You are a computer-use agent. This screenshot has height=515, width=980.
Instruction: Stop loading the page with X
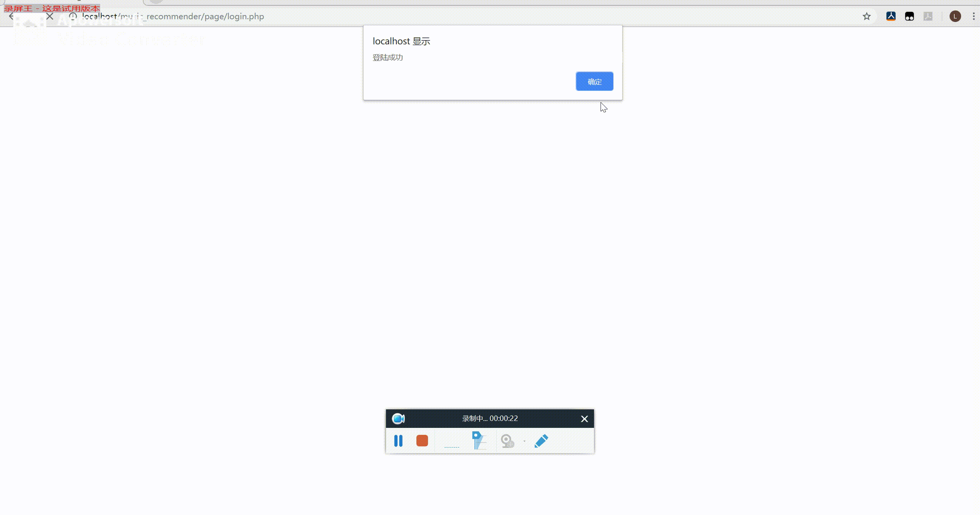(50, 16)
